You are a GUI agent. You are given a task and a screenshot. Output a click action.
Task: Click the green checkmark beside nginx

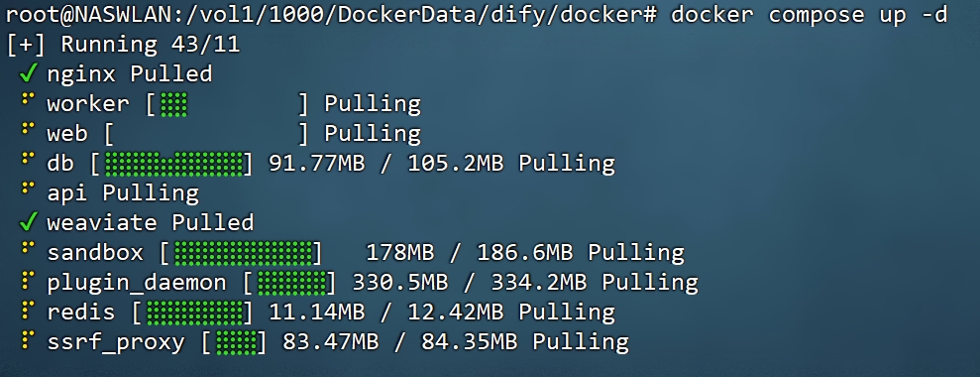[x=28, y=74]
